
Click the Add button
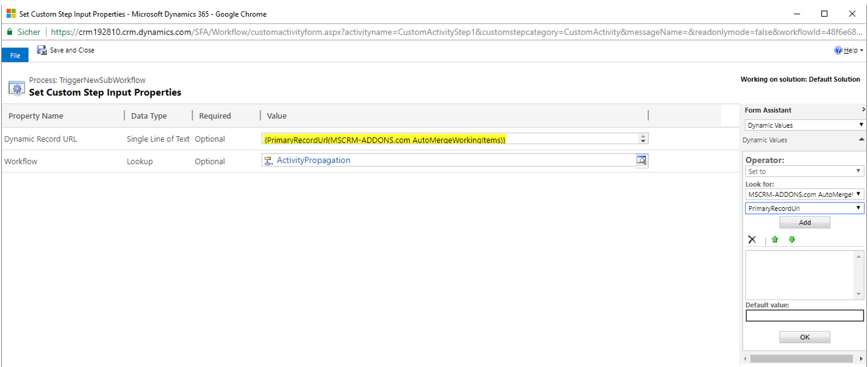tap(804, 222)
